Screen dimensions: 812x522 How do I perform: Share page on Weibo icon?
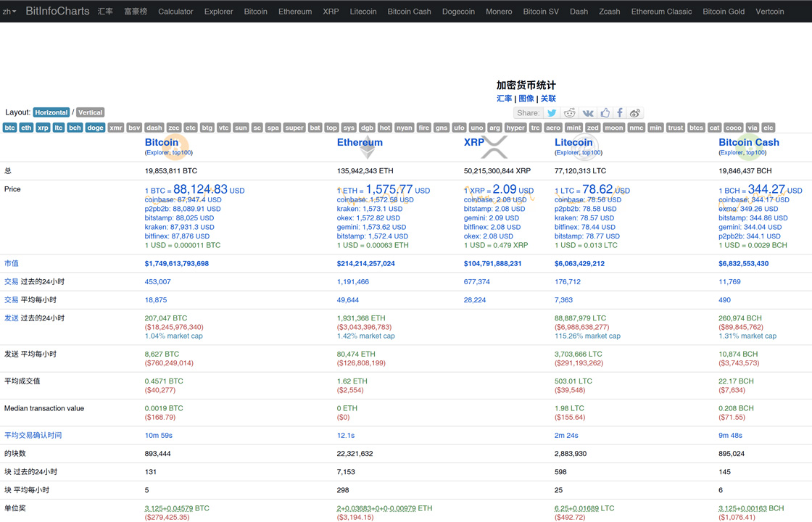(x=635, y=113)
